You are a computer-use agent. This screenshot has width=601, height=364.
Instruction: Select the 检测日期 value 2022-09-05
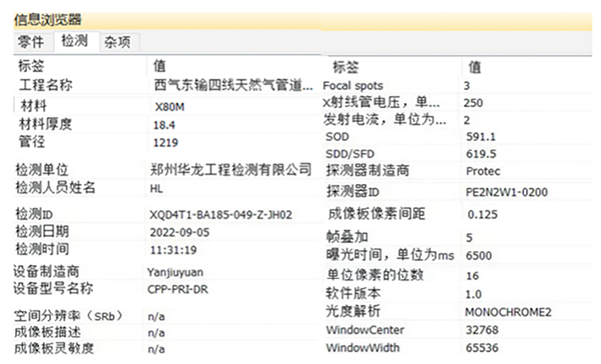click(181, 232)
